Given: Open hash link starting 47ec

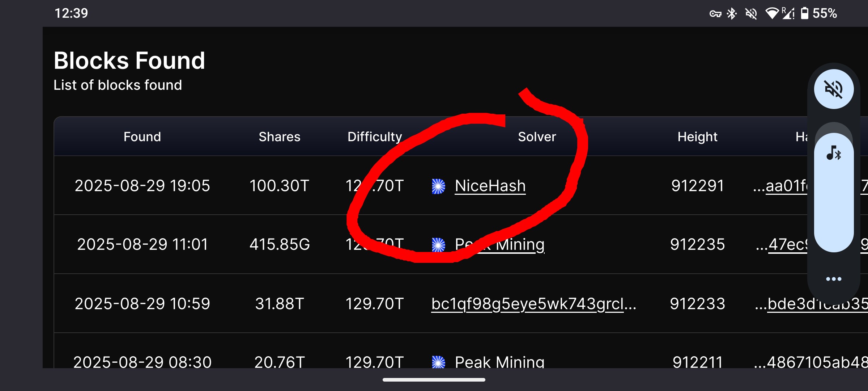Looking at the screenshot, I should pyautogui.click(x=782, y=245).
